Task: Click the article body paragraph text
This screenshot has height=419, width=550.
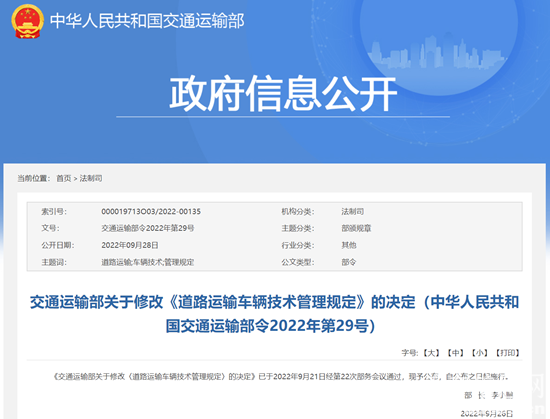Action: [281, 377]
